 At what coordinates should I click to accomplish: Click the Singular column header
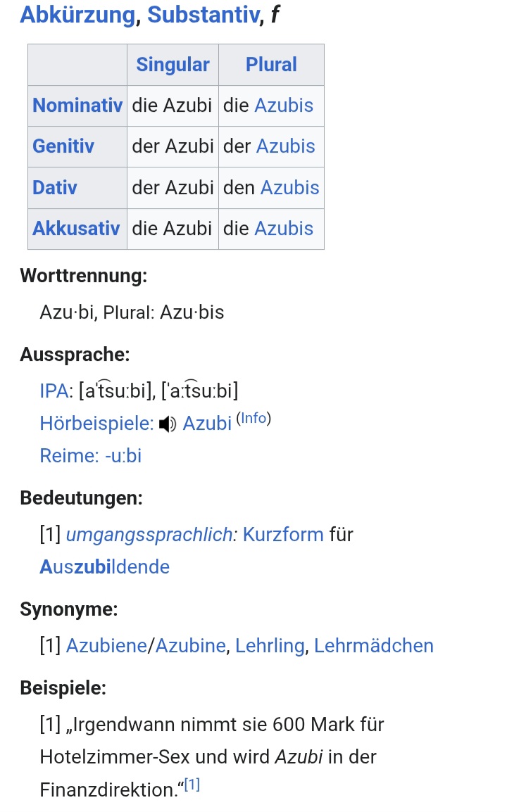173,65
